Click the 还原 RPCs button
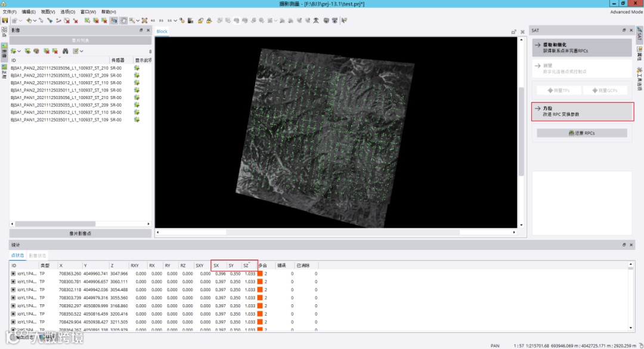This screenshot has width=644, height=349. (x=581, y=133)
